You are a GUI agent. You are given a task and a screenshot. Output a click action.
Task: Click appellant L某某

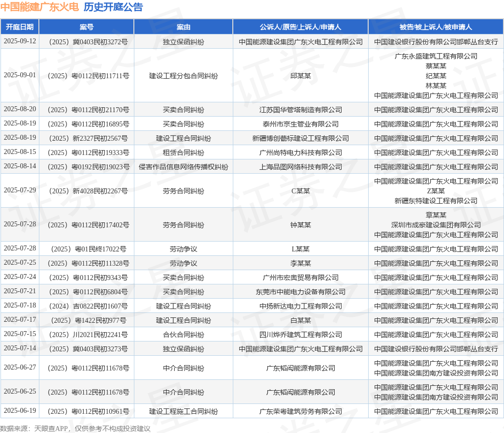[301, 249]
